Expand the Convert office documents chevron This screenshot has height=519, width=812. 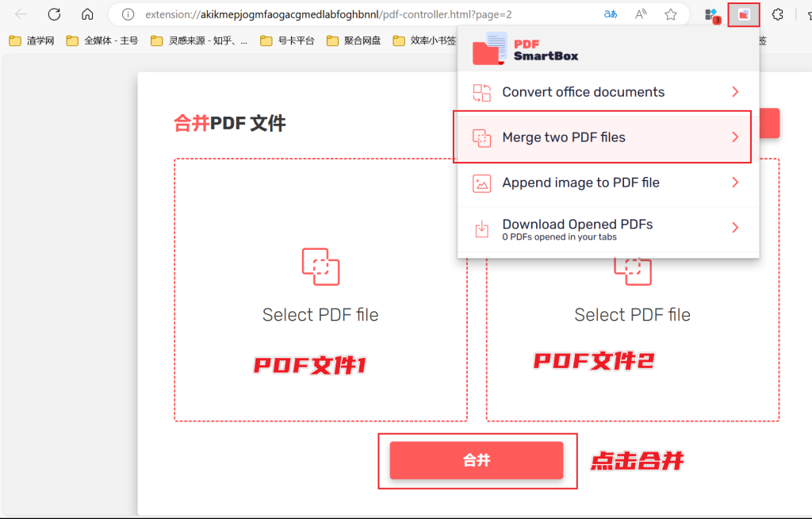click(735, 92)
